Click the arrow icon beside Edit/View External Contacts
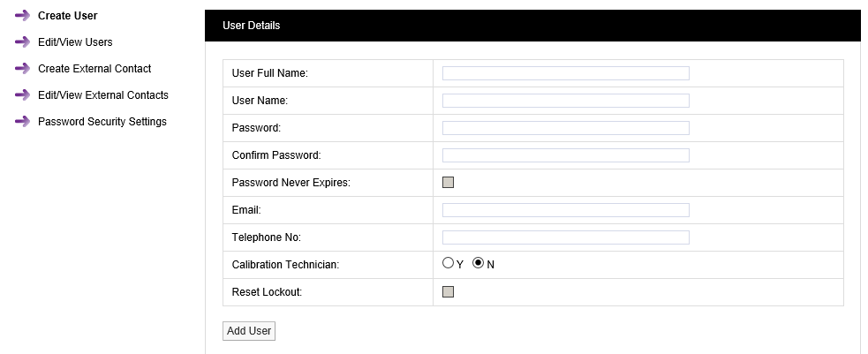Viewport: 868px width, 354px height. tap(22, 95)
